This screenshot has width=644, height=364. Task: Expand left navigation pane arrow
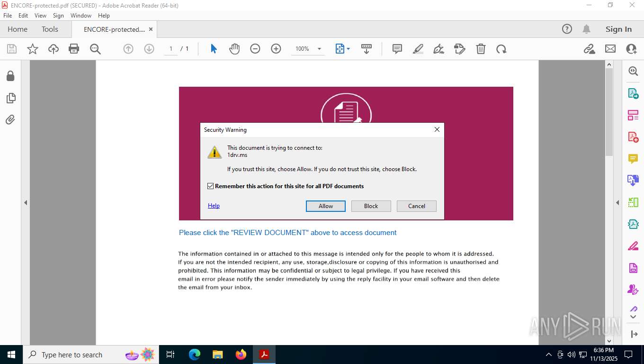point(26,202)
